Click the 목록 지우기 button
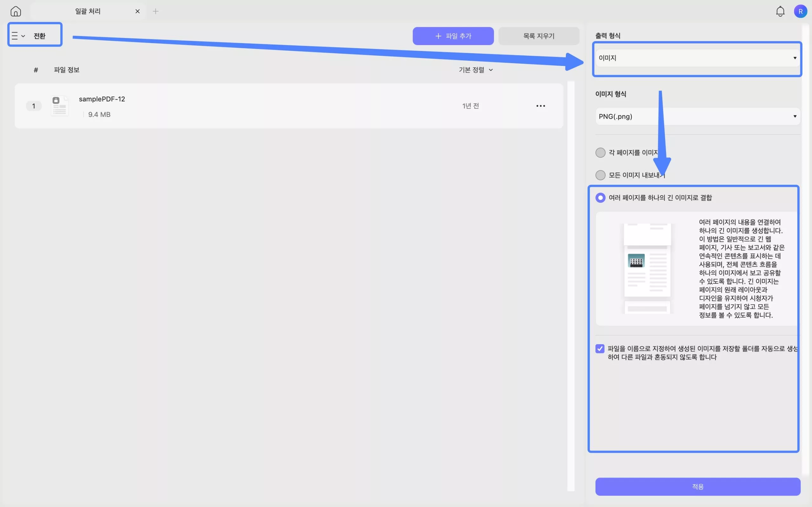The image size is (812, 507). pos(539,36)
